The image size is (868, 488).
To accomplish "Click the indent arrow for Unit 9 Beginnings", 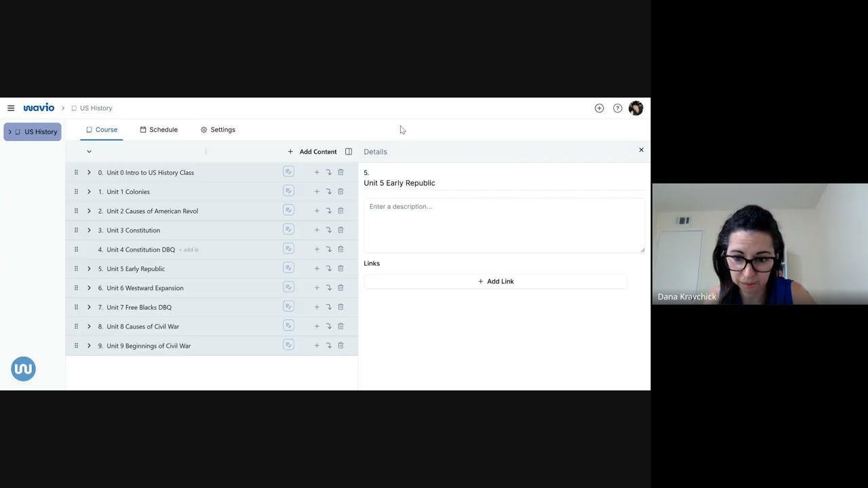I will 329,346.
